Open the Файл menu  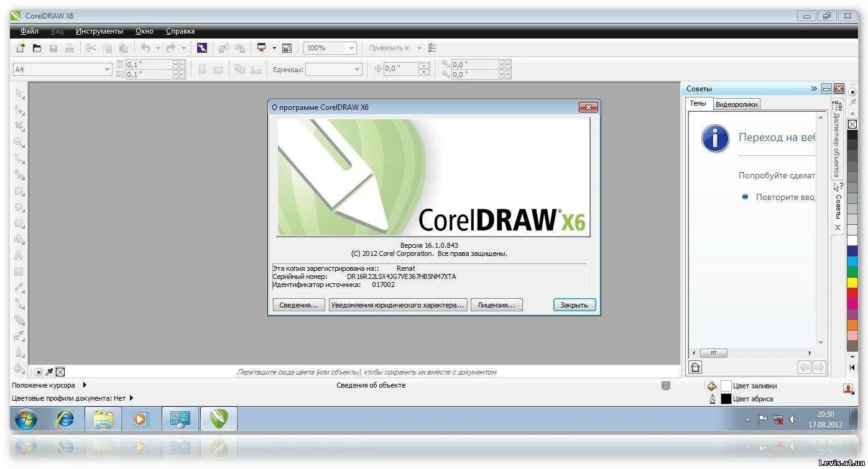pyautogui.click(x=29, y=31)
